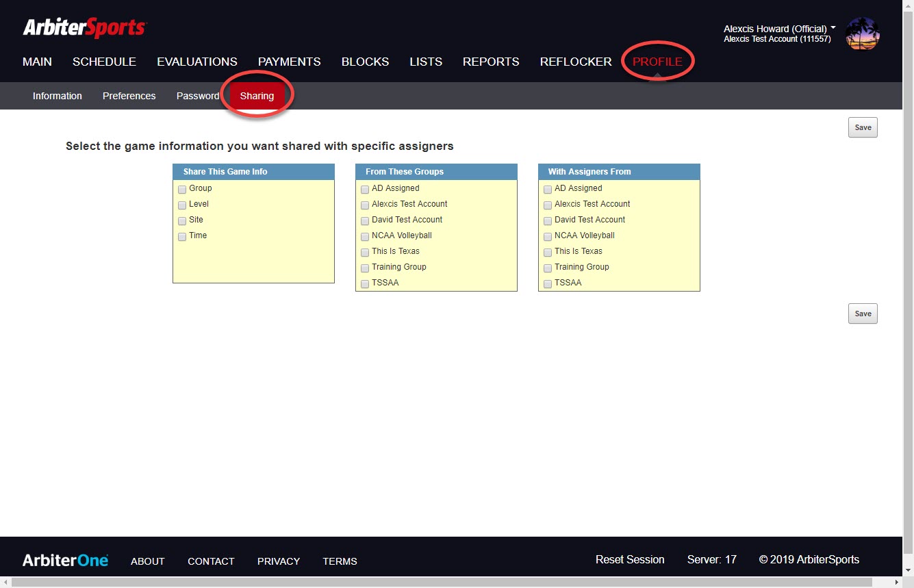Check Alexcis Test Account in With Assigners From
The image size is (914, 588).
click(548, 205)
